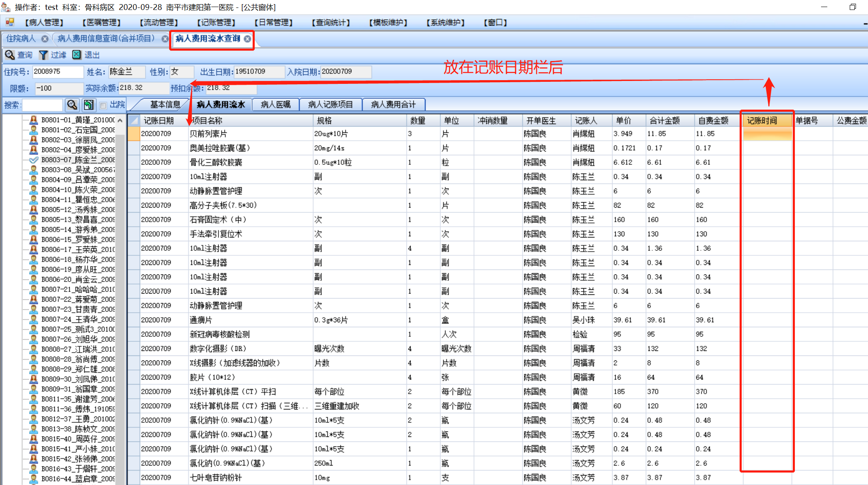Click the highlighted orange 记账时间 cell in first row
The image size is (868, 485).
(x=767, y=134)
